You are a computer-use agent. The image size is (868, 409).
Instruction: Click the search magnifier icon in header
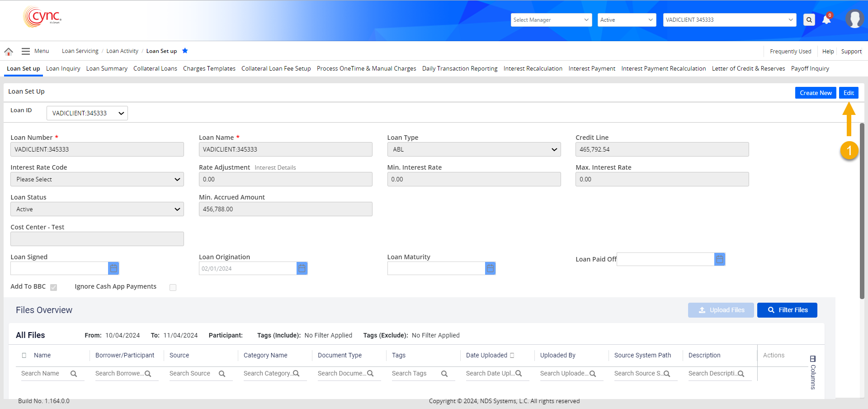(x=809, y=20)
